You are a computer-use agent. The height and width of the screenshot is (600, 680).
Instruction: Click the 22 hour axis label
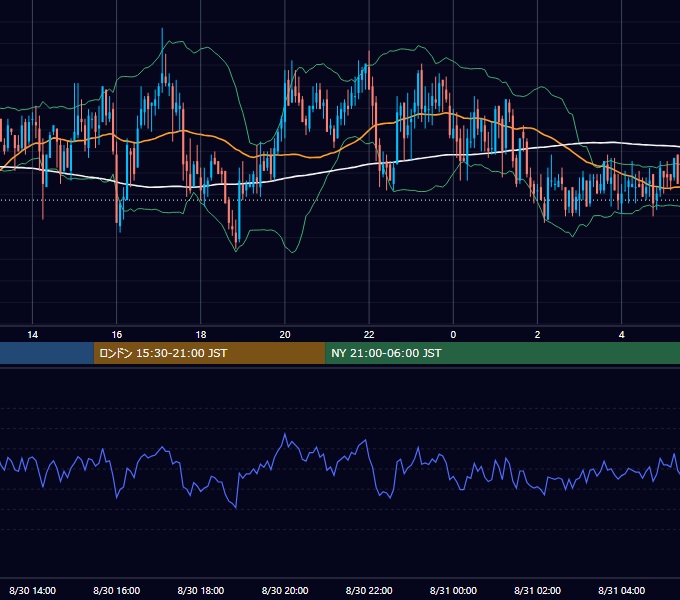(369, 335)
